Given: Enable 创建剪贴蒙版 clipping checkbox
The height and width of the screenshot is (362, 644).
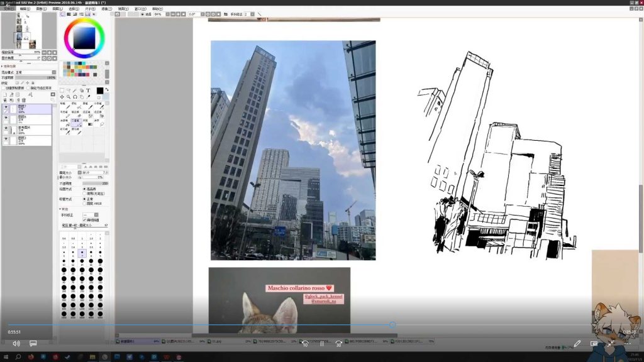Looking at the screenshot, I should 3,88.
